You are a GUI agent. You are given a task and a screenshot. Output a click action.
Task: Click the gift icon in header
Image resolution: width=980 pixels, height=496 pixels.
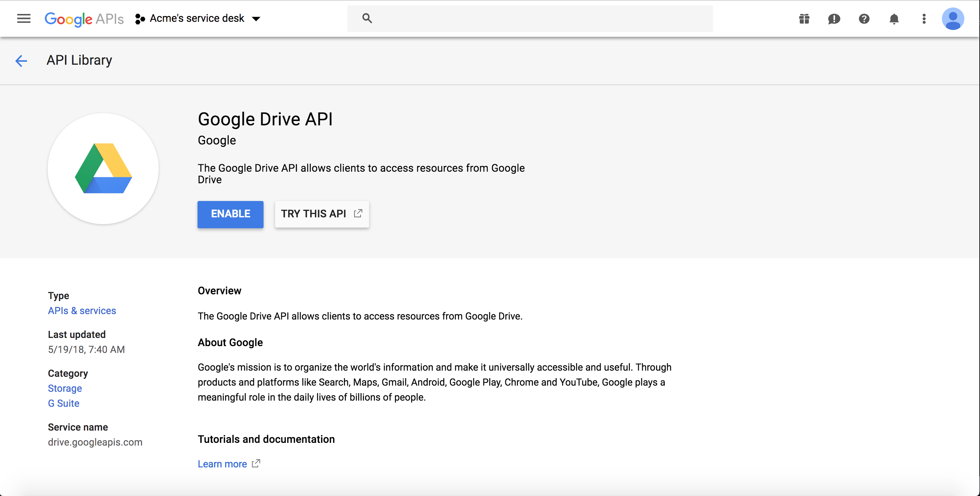pyautogui.click(x=804, y=19)
